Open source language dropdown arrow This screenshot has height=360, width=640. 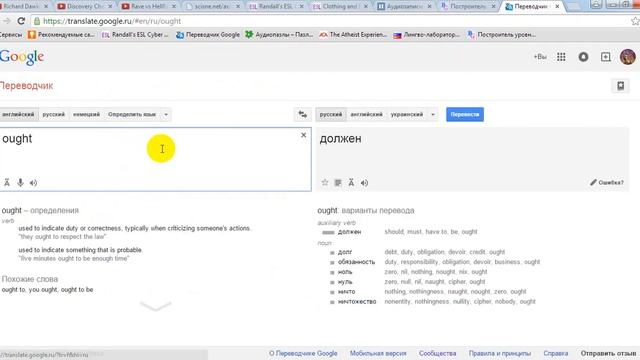point(166,114)
